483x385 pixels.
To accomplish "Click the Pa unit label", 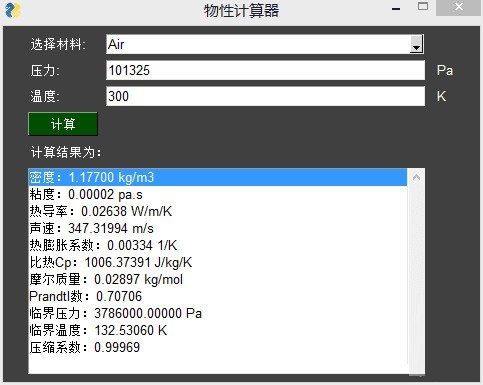I will (445, 70).
